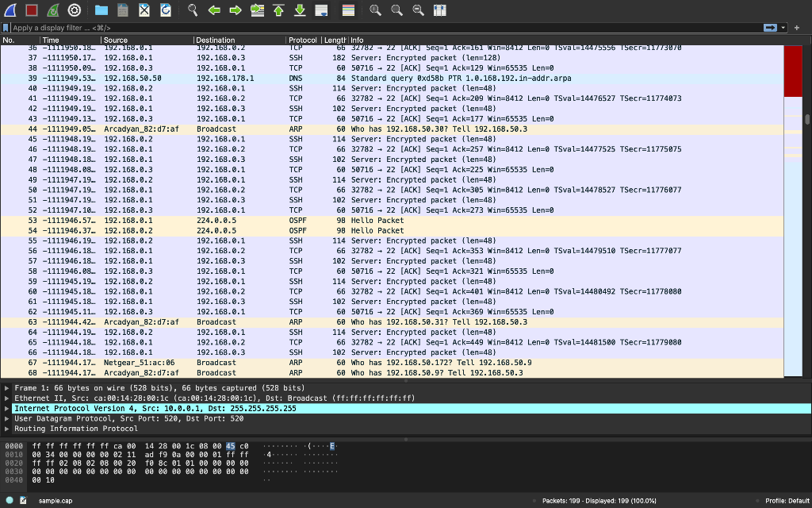
Task: Expand Routing Information Protocol row
Action: tap(6, 429)
